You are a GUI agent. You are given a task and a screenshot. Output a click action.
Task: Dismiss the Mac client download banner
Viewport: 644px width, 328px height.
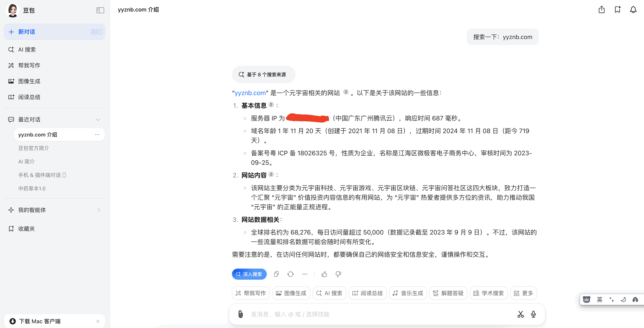tap(98, 321)
